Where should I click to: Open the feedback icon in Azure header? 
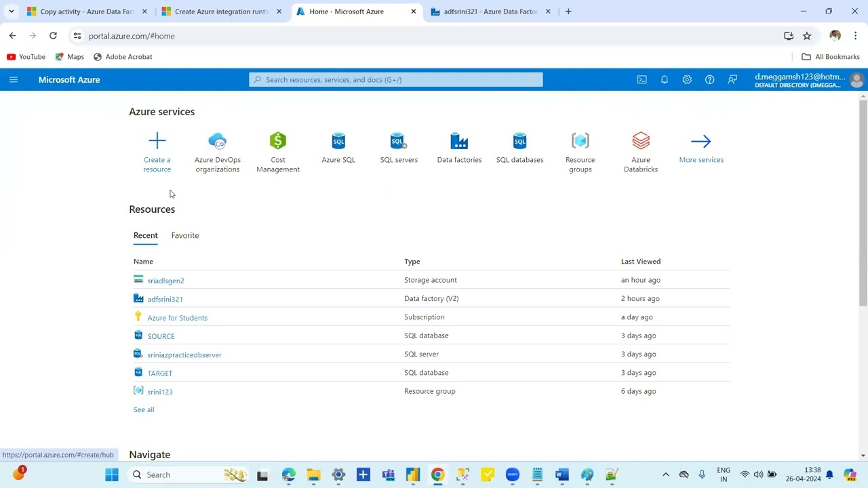[x=732, y=80]
